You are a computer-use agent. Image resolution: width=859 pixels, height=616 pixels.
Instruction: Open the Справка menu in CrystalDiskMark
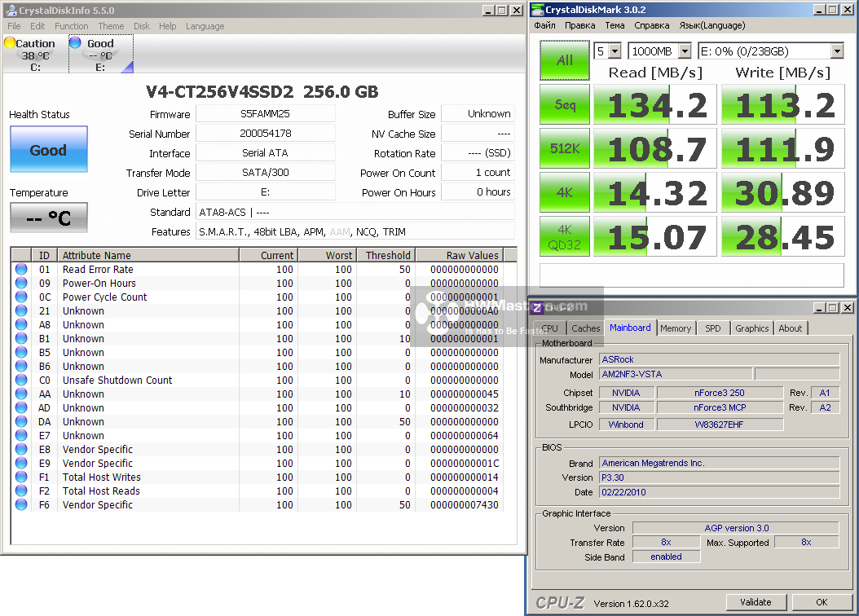point(652,25)
